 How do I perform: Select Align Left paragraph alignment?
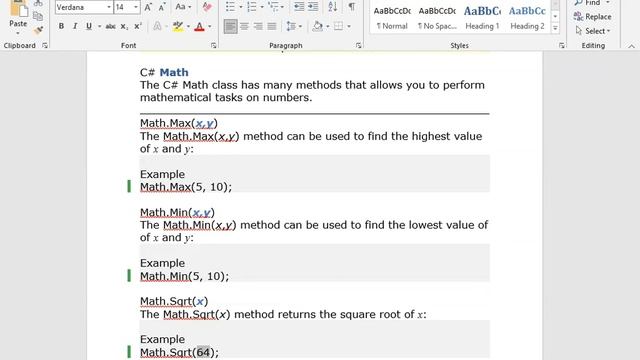point(230,27)
